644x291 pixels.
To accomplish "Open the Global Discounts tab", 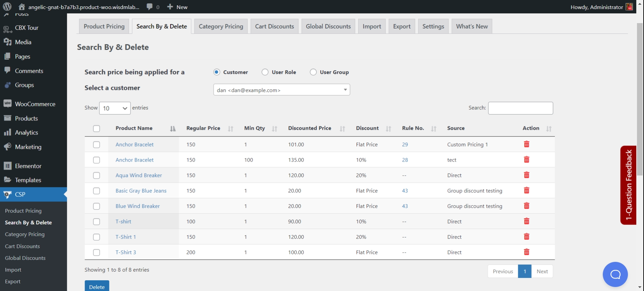I will [328, 26].
